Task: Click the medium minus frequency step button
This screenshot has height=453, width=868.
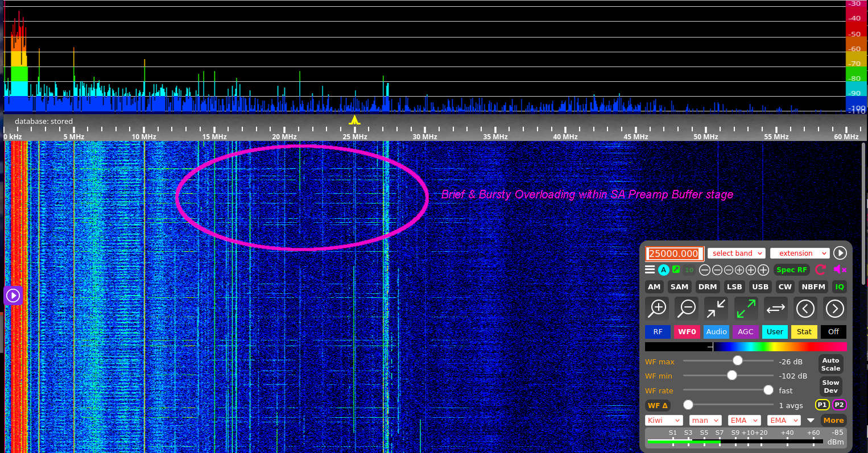Action: pyautogui.click(x=717, y=270)
